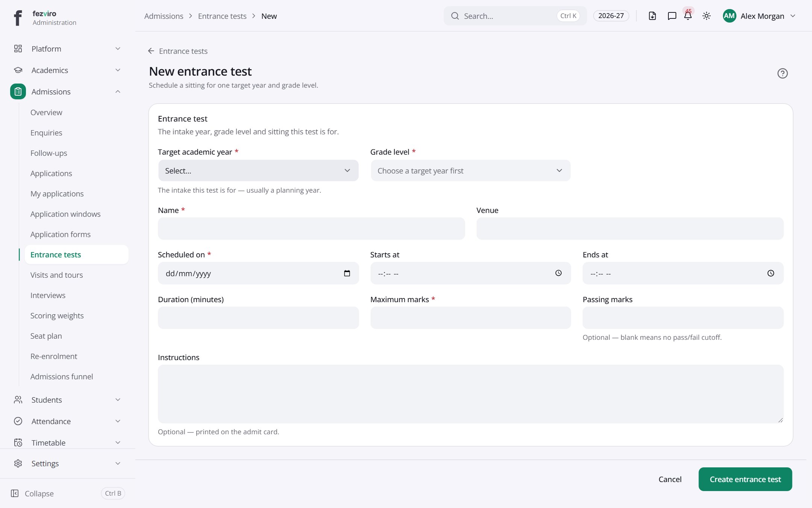Expand the Students section chevron
812x508 pixels.
tap(118, 400)
